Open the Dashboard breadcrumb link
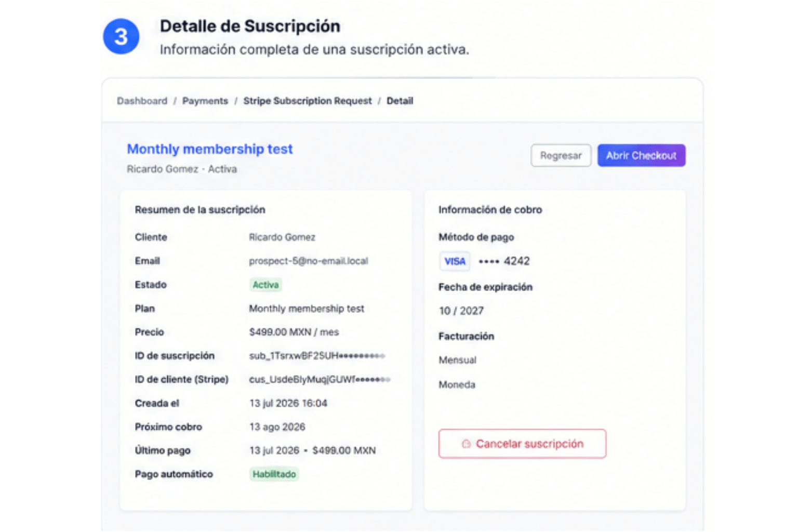798x532 pixels. pos(142,101)
